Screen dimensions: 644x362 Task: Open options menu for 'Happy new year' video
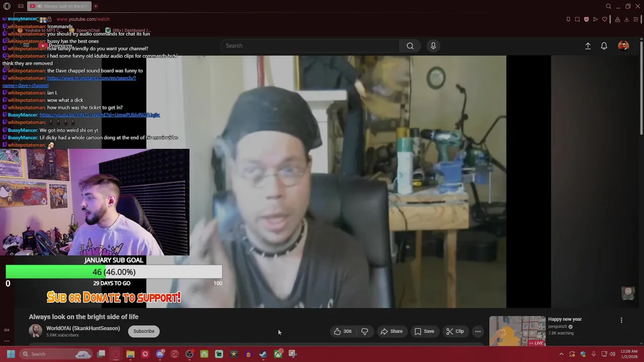pyautogui.click(x=621, y=320)
